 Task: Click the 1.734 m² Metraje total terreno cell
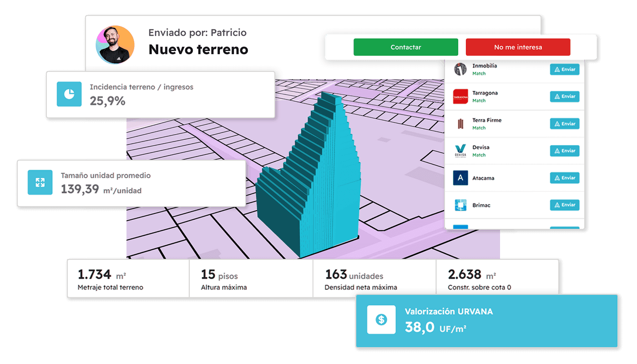[128, 279]
